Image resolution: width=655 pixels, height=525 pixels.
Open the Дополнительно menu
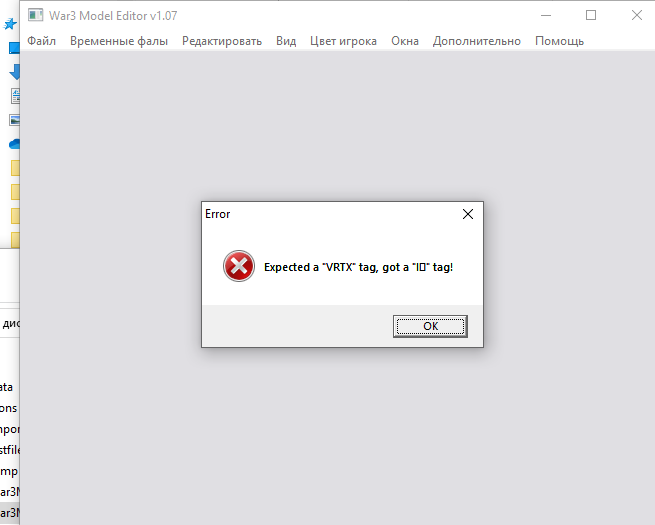pos(477,41)
